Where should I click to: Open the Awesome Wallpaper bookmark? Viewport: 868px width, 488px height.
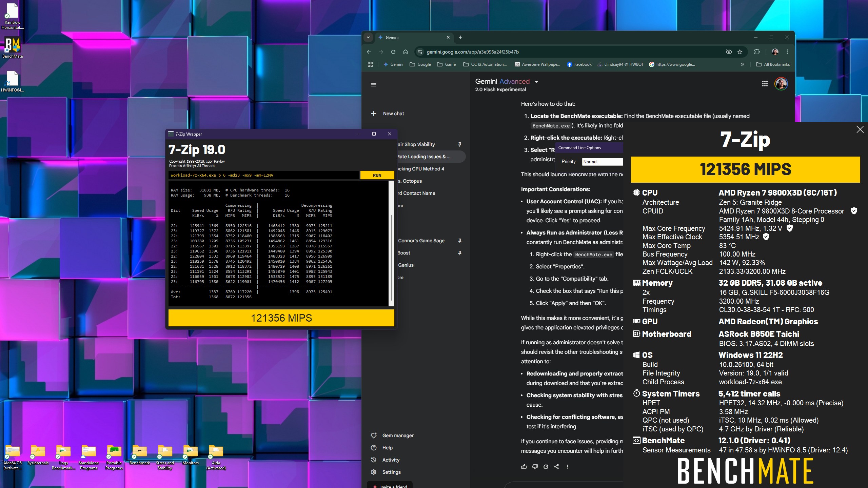[537, 64]
